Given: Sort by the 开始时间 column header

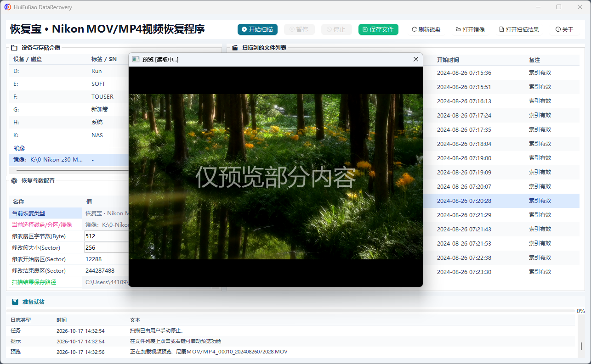Looking at the screenshot, I should tap(448, 60).
